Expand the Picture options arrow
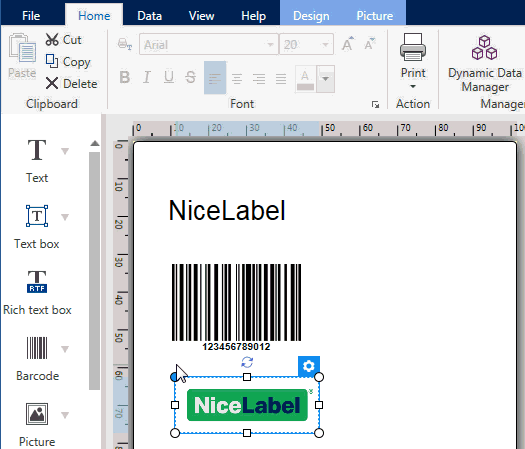The height and width of the screenshot is (449, 525). click(65, 415)
